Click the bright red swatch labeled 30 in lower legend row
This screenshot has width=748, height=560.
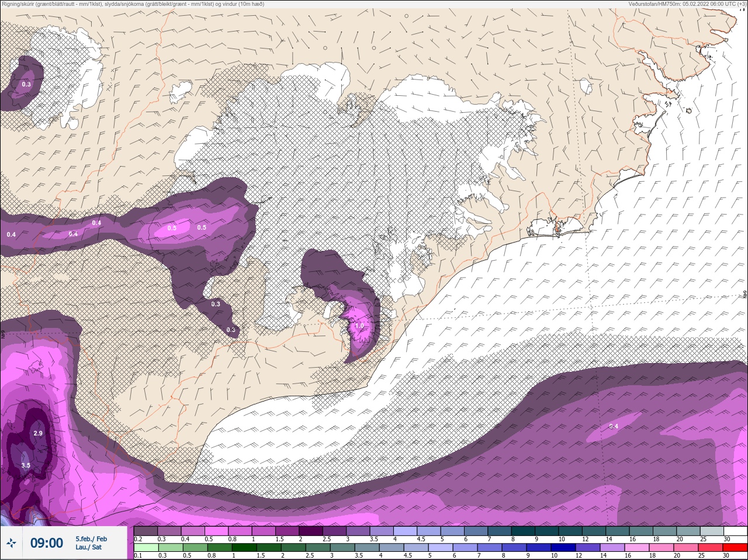coord(735,547)
